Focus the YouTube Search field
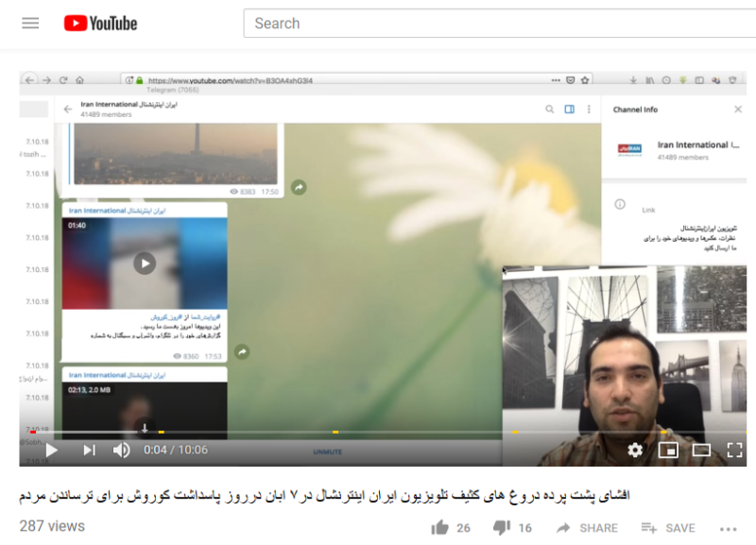This screenshot has width=756, height=545. pyautogui.click(x=500, y=23)
